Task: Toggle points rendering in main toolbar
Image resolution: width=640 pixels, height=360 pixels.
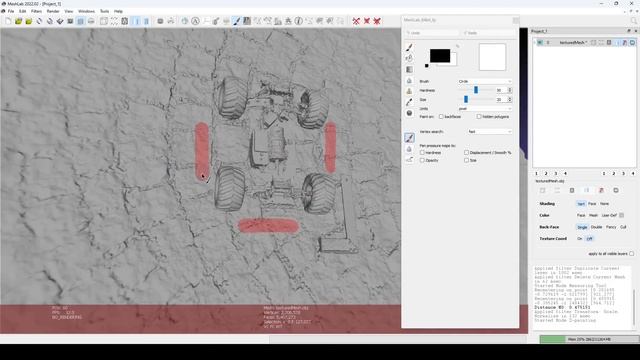Action: coord(114,21)
